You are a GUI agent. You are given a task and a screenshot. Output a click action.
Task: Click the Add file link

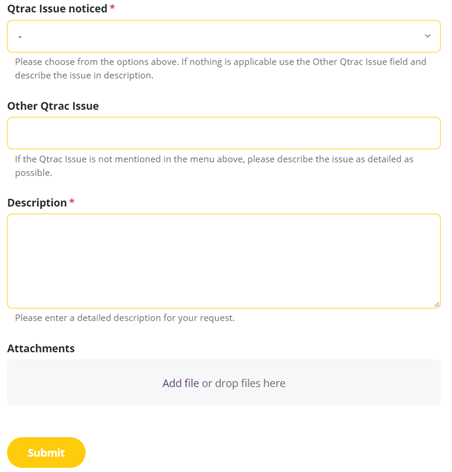point(180,383)
